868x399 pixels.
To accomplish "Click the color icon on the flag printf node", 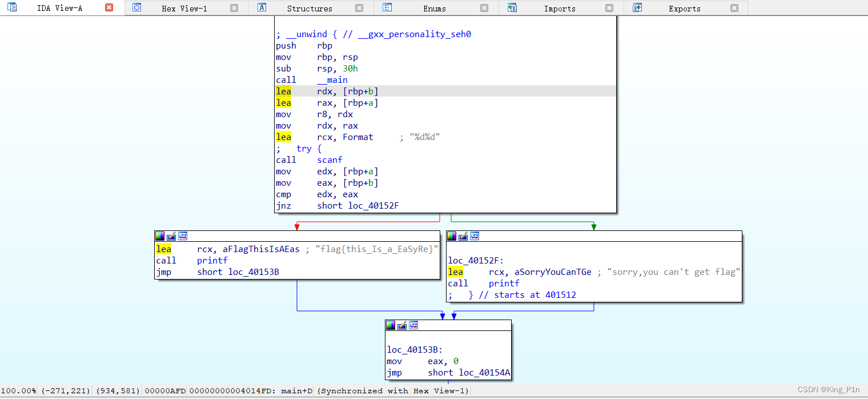I will point(160,236).
